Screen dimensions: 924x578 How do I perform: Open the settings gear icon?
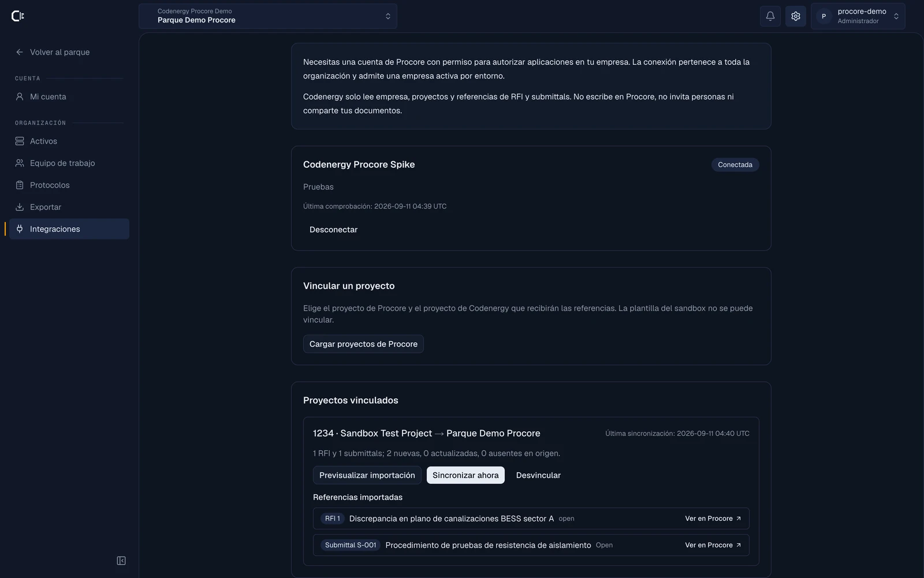click(x=796, y=16)
